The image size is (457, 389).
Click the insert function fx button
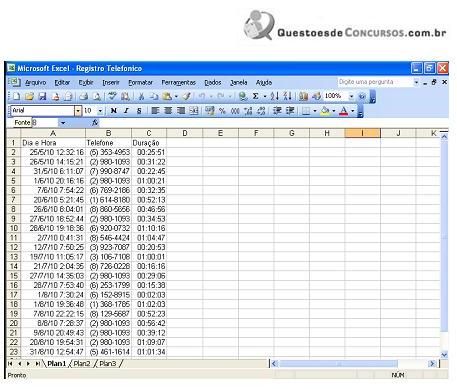tap(95, 123)
